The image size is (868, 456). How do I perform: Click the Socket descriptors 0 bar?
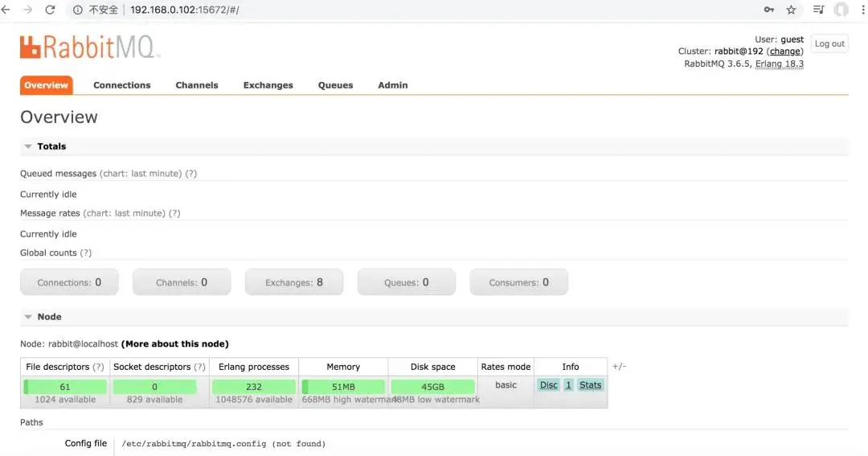point(154,387)
